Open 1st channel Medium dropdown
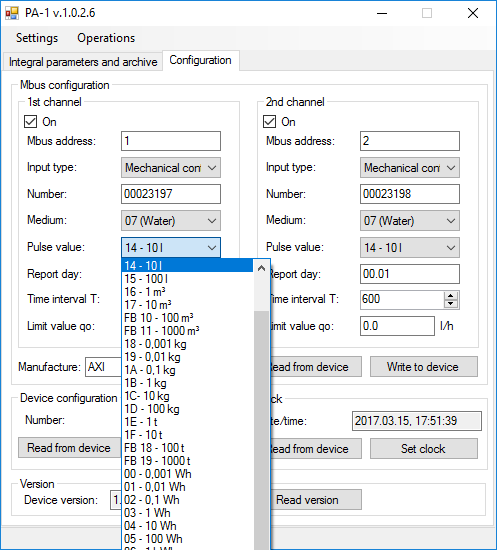Screen dimensions: 497x550 tap(171, 221)
